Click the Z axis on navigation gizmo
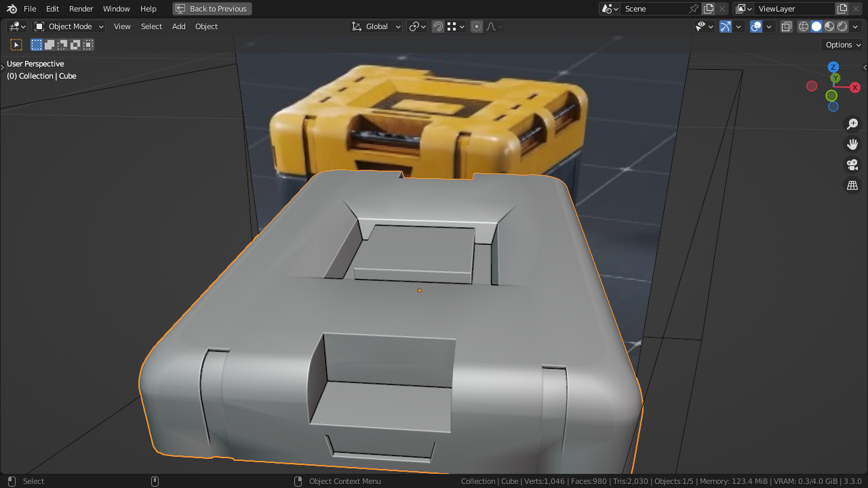Screen dimensions: 868x488 click(833, 67)
